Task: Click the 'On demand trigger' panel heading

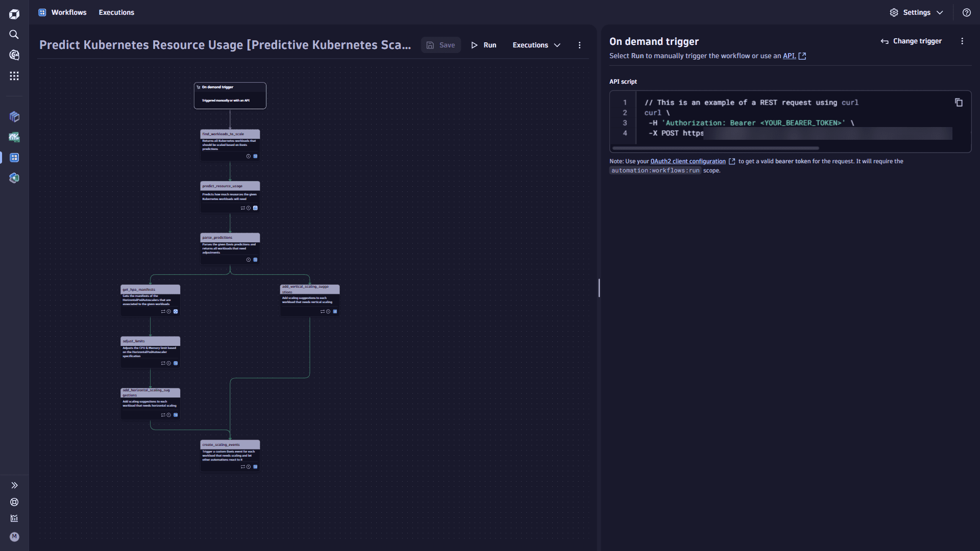Action: [654, 41]
